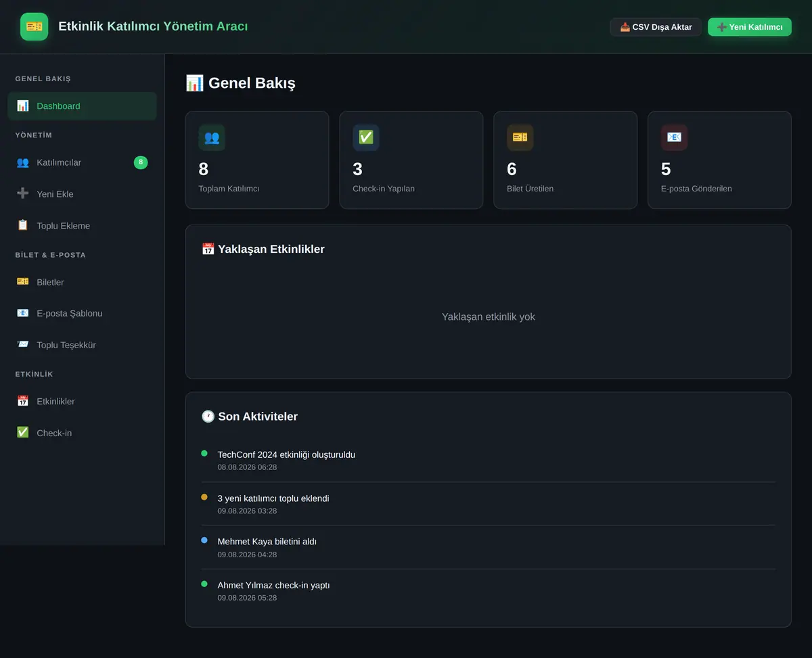Image resolution: width=812 pixels, height=658 pixels.
Task: Open the Biletler section
Action: point(82,282)
